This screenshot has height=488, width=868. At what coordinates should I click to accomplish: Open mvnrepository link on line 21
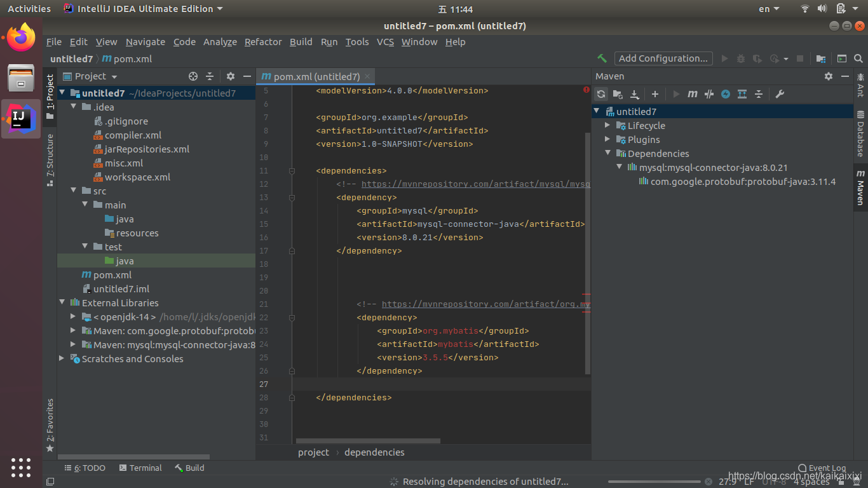[486, 304]
